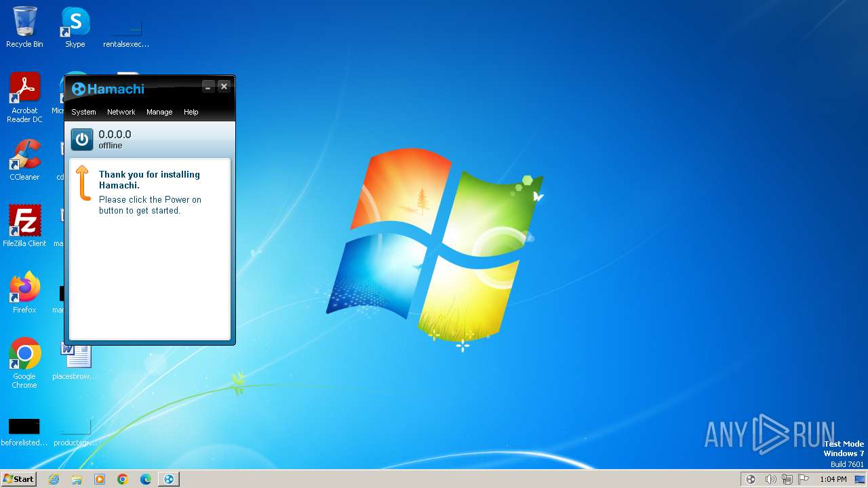Screen dimensions: 868x488
Task: Open Windows Explorer from taskbar
Action: tap(77, 479)
